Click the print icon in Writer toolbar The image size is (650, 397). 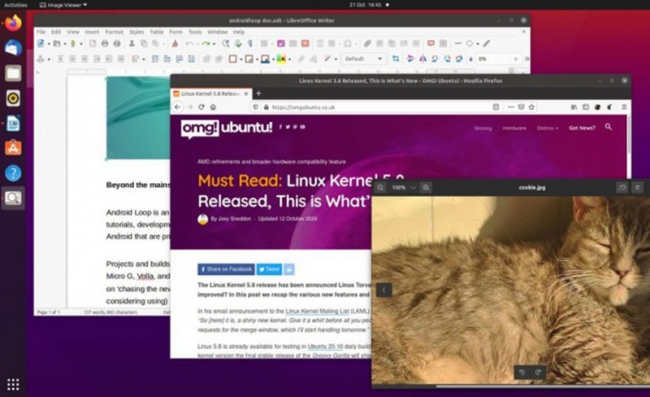pos(105,43)
